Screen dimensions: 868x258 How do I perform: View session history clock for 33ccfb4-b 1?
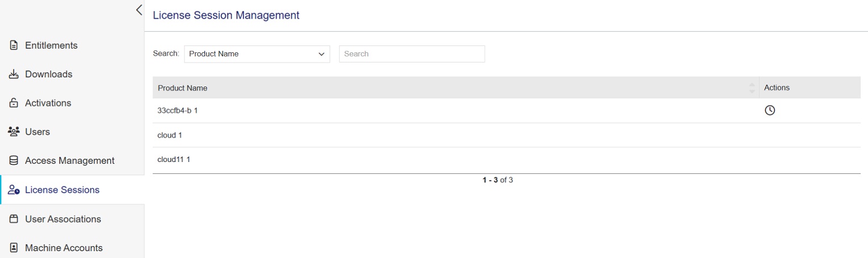coord(769,111)
